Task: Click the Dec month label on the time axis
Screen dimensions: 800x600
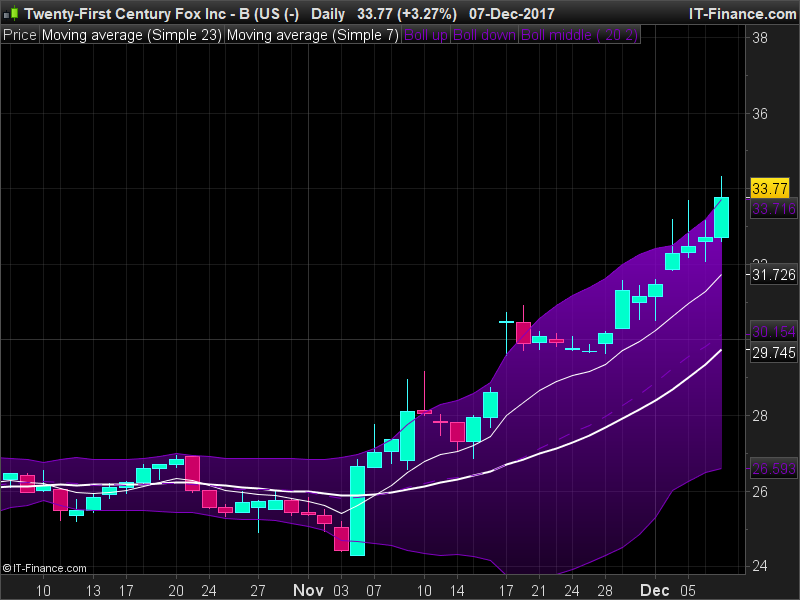Action: point(654,590)
